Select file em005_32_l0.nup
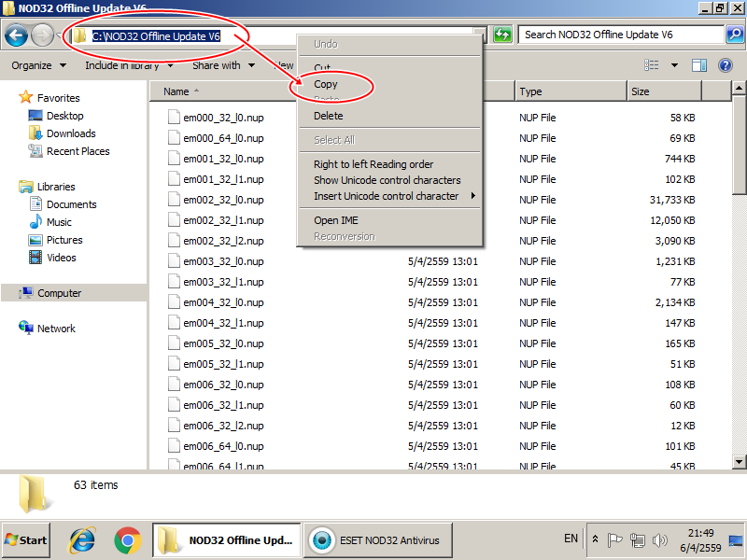The height and width of the screenshot is (560, 747). pos(223,343)
